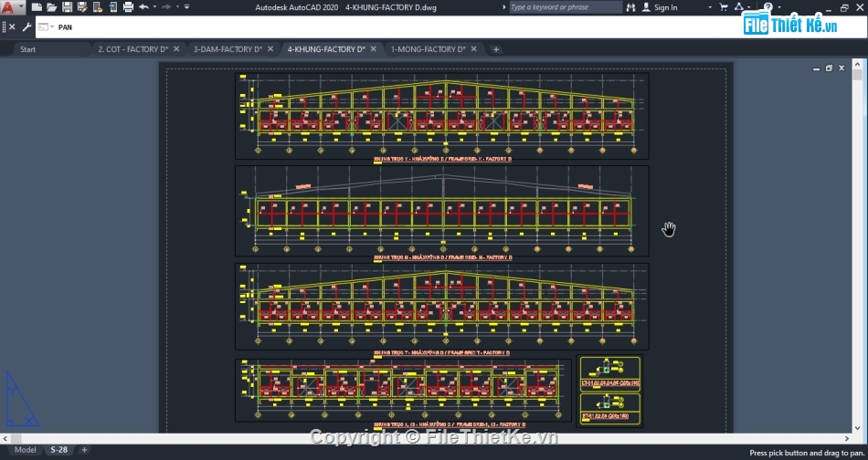This screenshot has width=868, height=460.
Task: Click FRAME GRID- T - FACTORY D title
Action: point(441,352)
